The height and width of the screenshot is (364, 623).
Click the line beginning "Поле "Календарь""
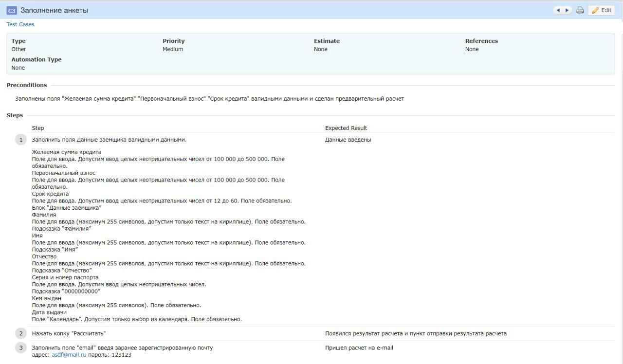(137, 319)
